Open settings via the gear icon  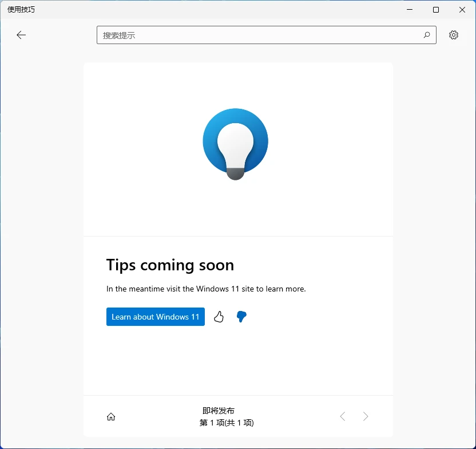click(454, 35)
